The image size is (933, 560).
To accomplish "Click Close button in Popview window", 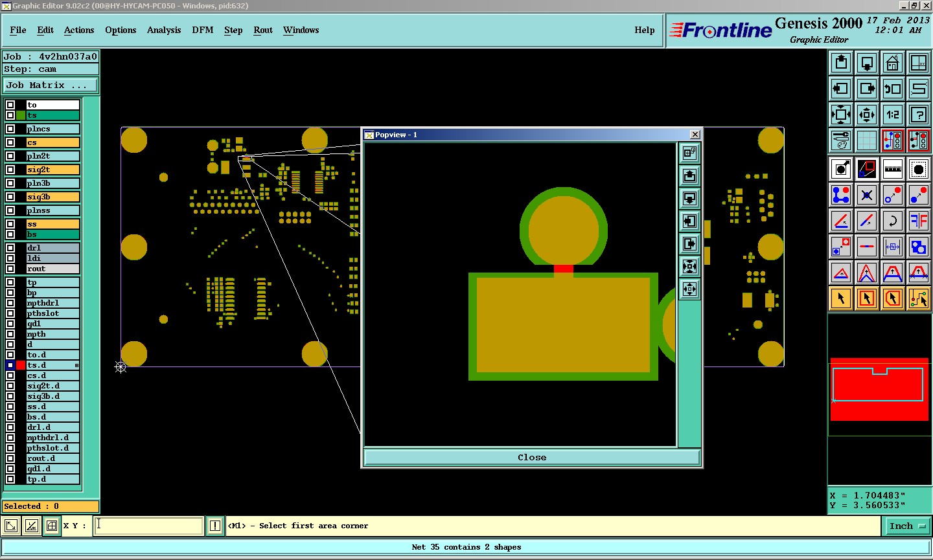I will (532, 457).
